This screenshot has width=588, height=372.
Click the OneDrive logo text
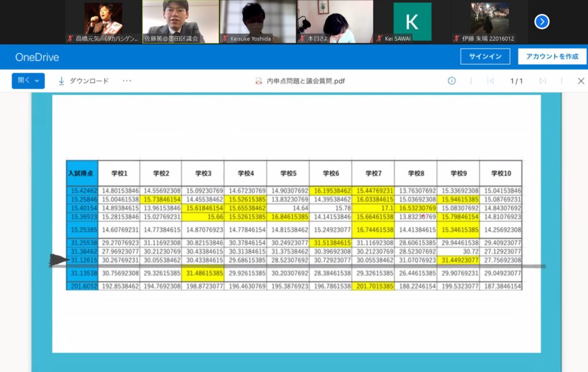pyautogui.click(x=37, y=57)
